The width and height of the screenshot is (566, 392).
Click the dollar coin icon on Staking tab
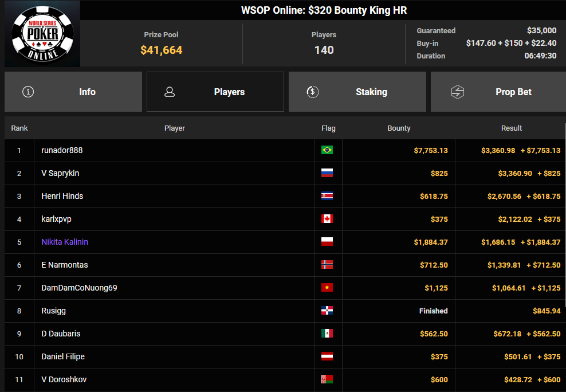click(313, 92)
